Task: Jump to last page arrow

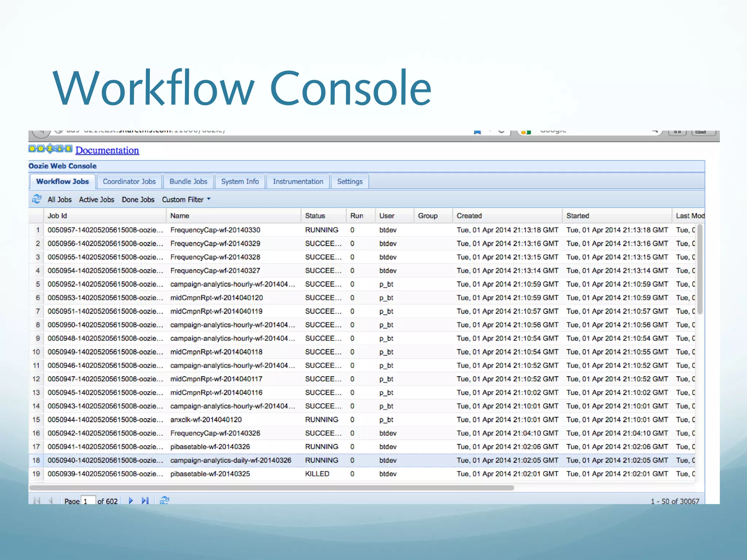Action: tap(145, 501)
